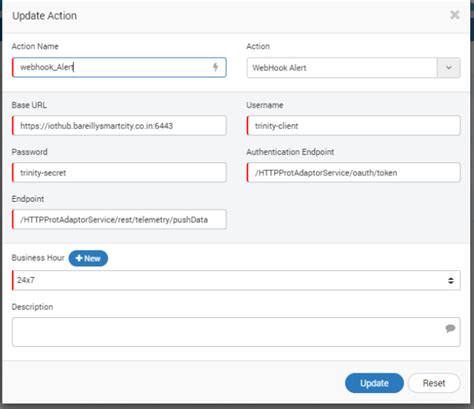
Task: Click the Business Hour label
Action: (x=38, y=258)
